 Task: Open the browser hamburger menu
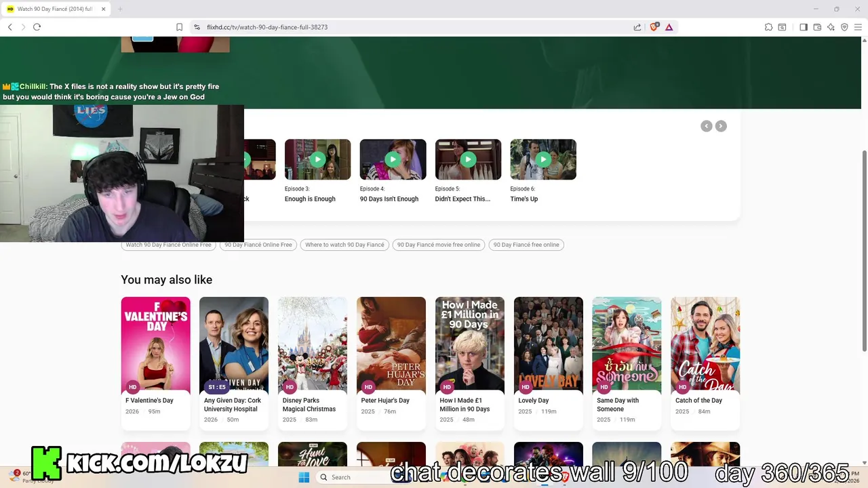tap(858, 27)
